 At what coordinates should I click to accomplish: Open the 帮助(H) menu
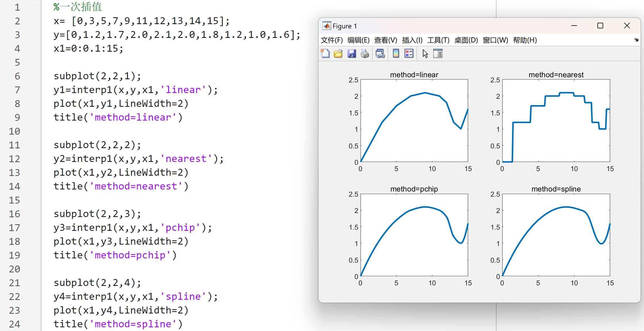(x=525, y=40)
